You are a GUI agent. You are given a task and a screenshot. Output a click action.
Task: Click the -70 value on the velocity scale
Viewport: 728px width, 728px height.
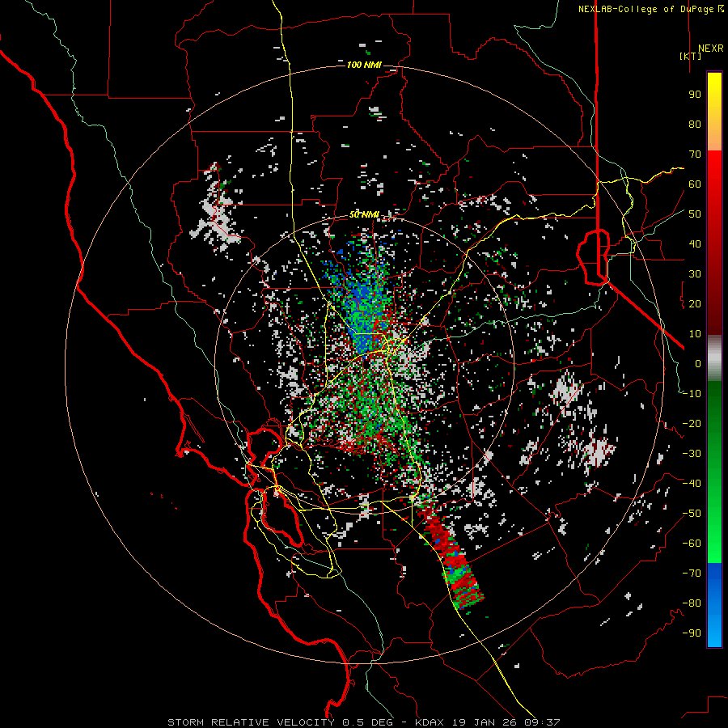692,574
